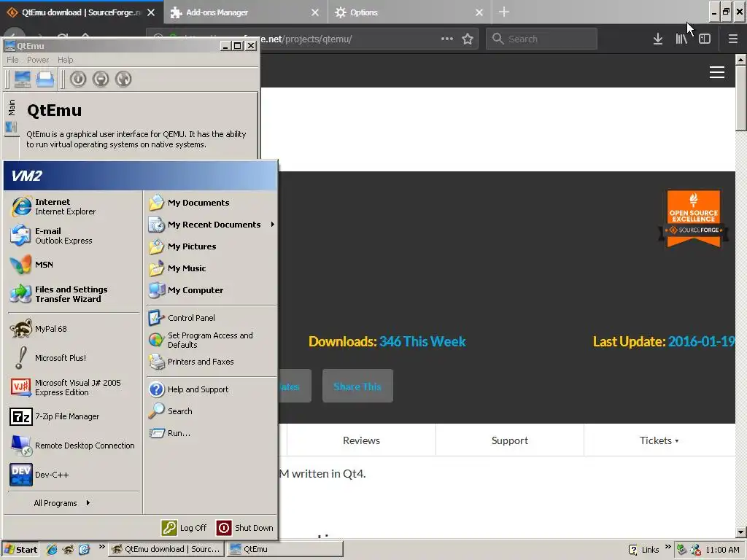Viewport: 747px width, 560px height.
Task: Open a new browser tab with plus button
Action: pos(504,12)
